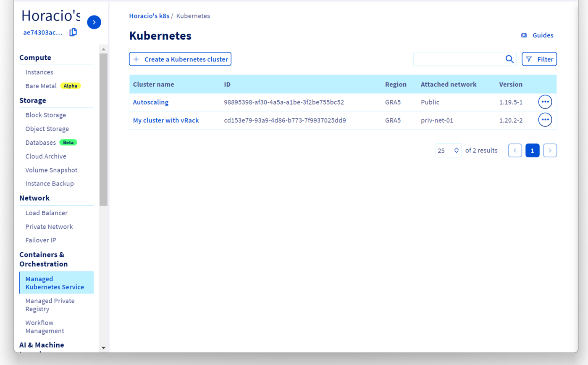The width and height of the screenshot is (588, 365).
Task: Open the Filter options button
Action: coord(539,59)
